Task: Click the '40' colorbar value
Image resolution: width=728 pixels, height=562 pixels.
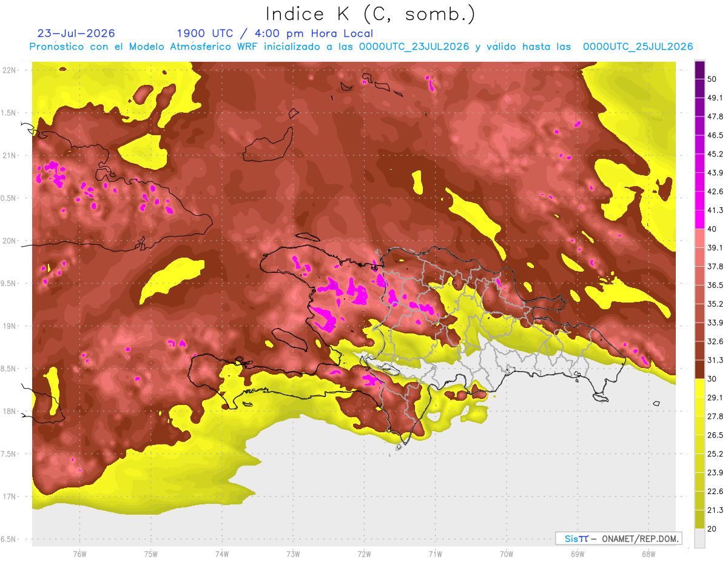Action: (712, 229)
